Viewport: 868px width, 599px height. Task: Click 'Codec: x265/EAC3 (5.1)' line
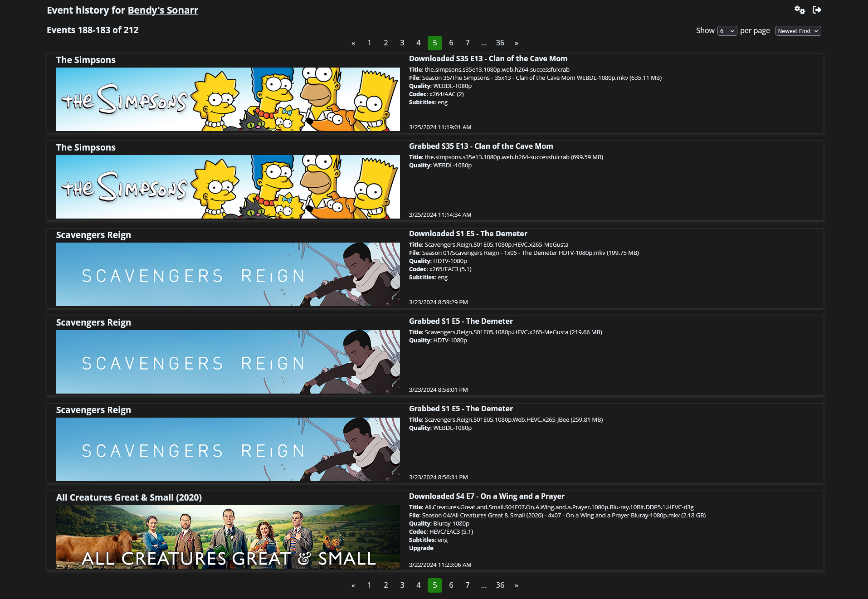[440, 269]
